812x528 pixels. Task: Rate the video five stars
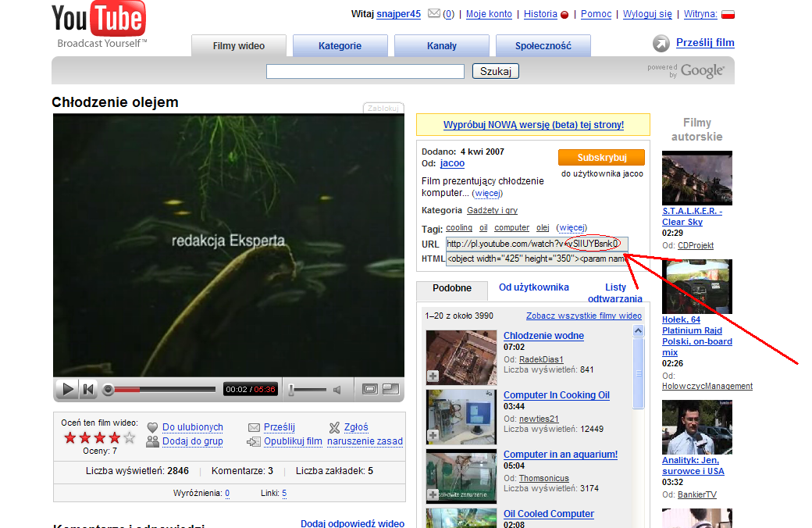[x=130, y=438]
